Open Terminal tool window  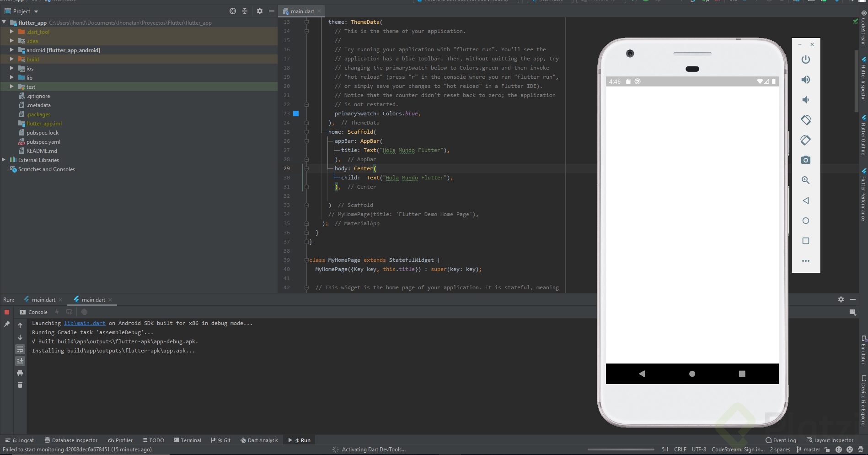188,440
